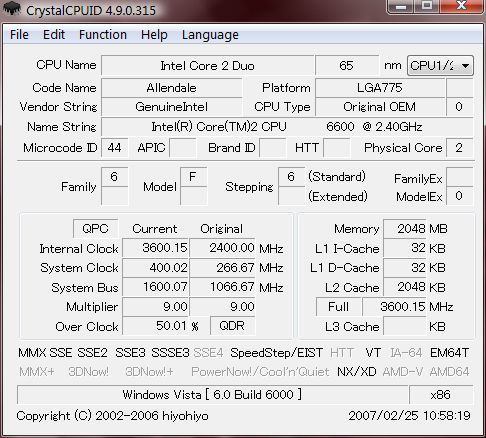Click the process size value 65
Screen dimensions: 486x438
346,66
